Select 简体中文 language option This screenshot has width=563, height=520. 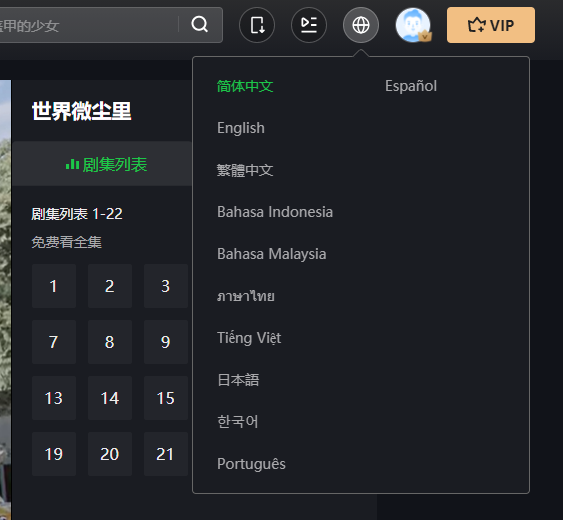tap(245, 86)
